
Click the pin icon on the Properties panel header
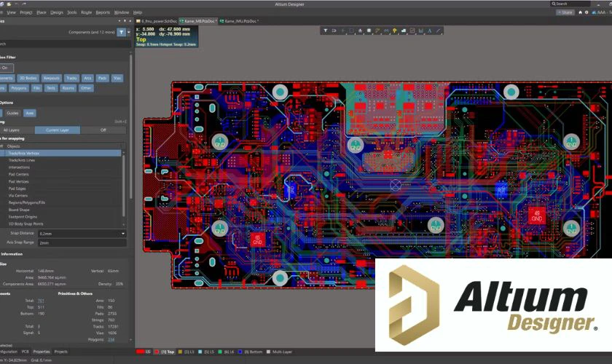click(x=125, y=20)
